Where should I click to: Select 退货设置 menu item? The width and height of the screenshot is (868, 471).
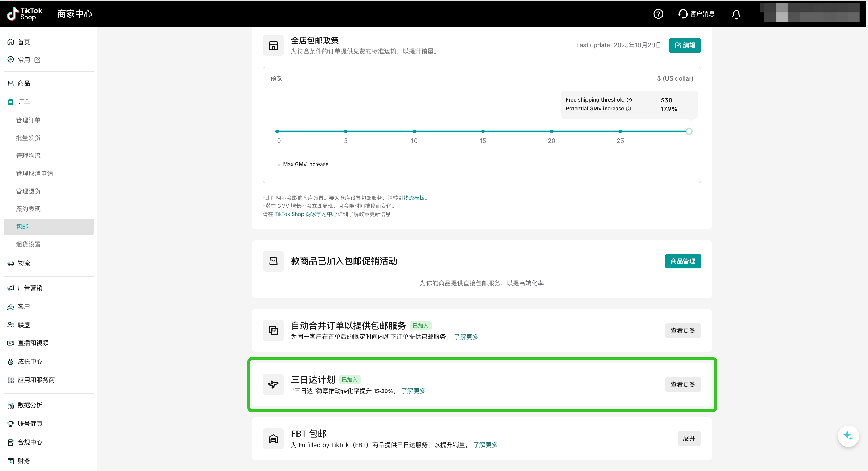coord(28,244)
